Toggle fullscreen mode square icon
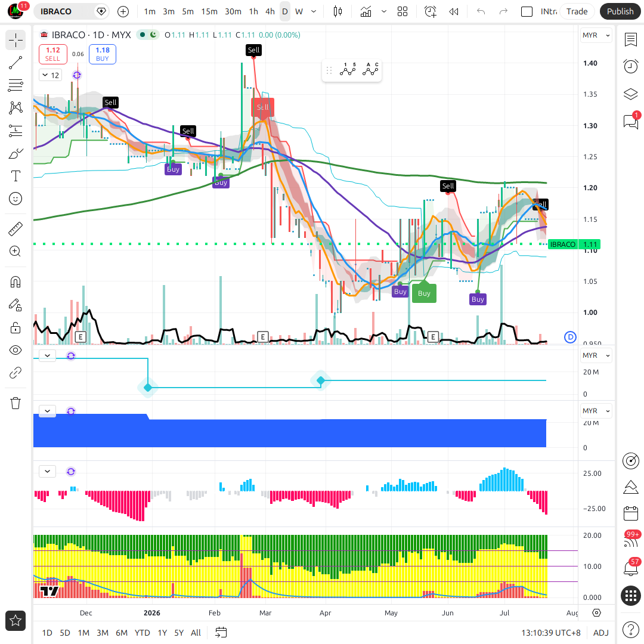The image size is (644, 644). point(527,11)
